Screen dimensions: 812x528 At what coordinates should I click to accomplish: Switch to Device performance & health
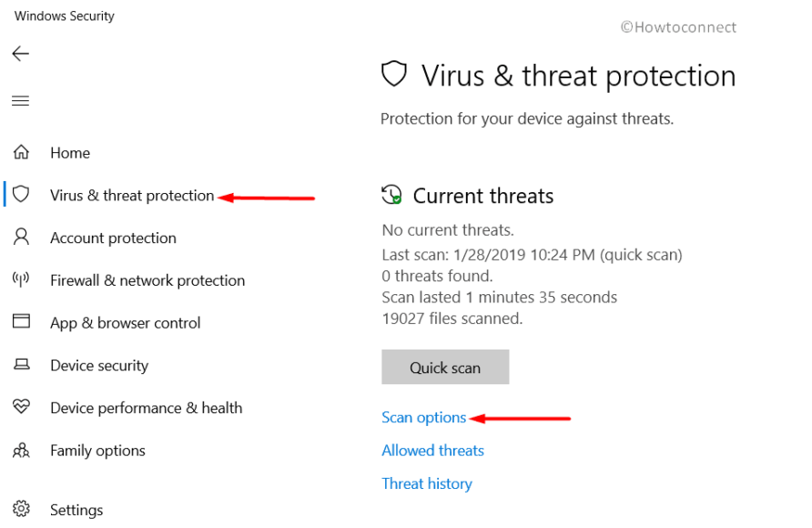pos(146,407)
